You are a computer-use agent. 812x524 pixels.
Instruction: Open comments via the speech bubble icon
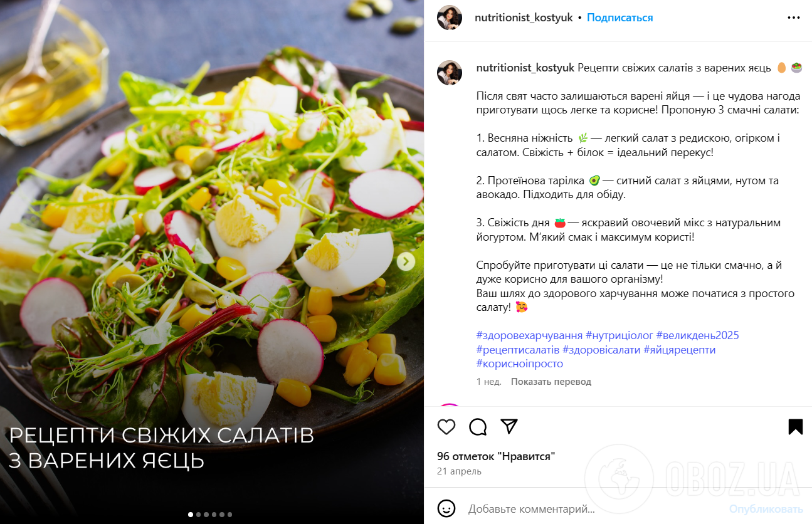tap(478, 427)
